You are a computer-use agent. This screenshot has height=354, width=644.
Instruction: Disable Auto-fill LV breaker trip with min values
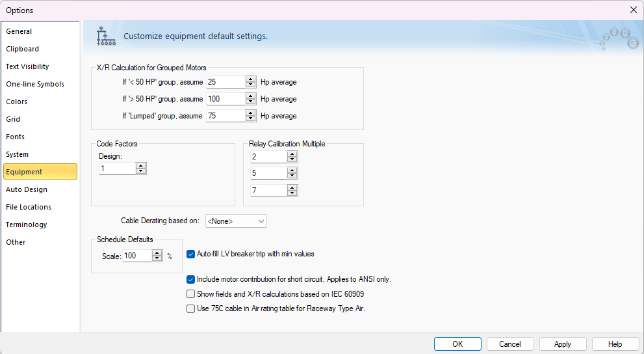191,254
